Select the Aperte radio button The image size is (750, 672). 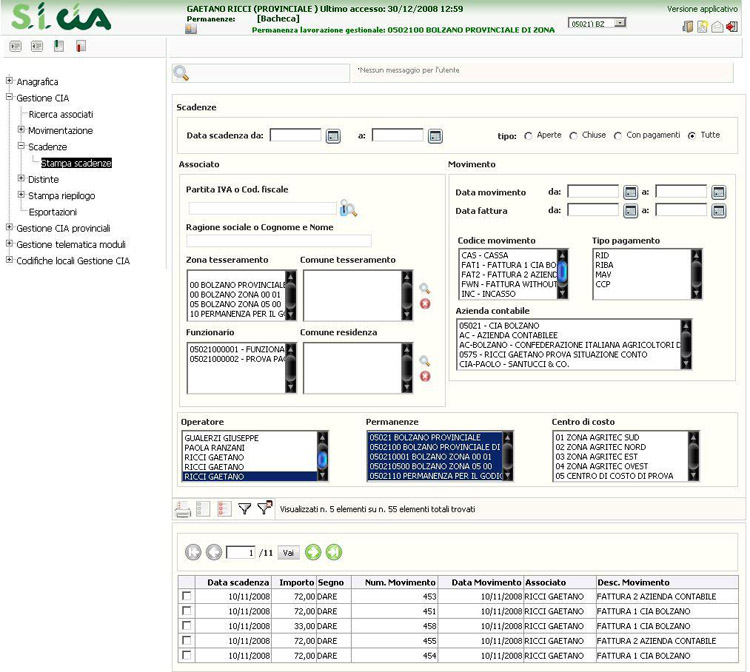528,136
